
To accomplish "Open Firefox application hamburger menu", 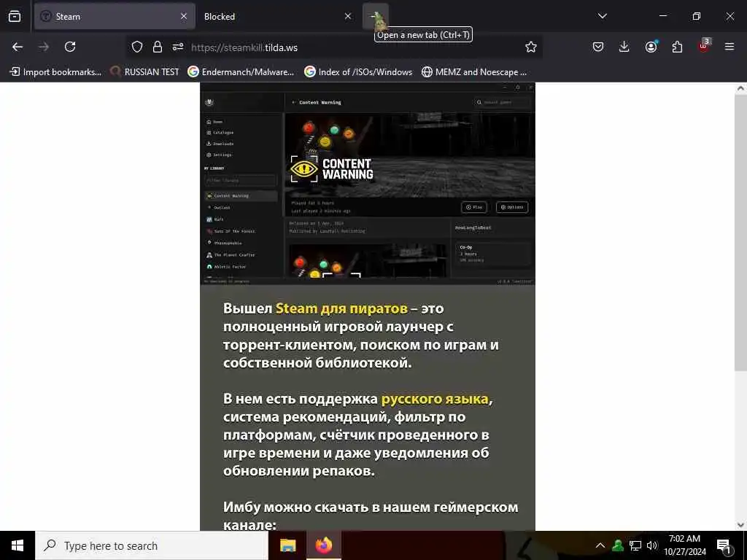I will (x=729, y=47).
